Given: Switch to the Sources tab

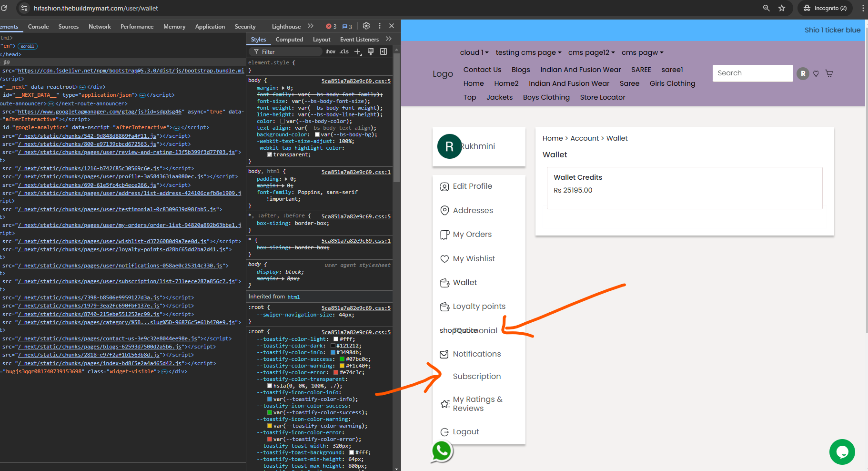Looking at the screenshot, I should 69,27.
